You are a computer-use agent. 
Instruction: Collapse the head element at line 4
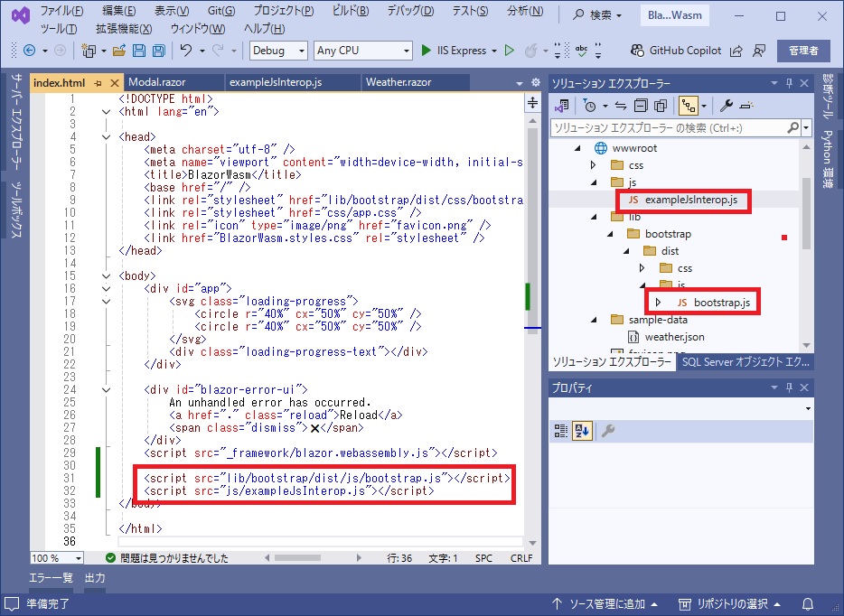pos(106,137)
